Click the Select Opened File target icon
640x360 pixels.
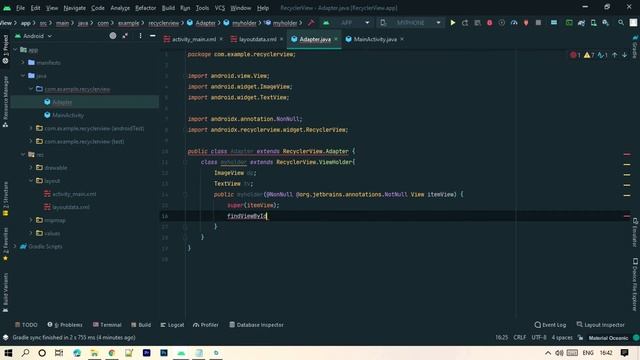click(113, 36)
